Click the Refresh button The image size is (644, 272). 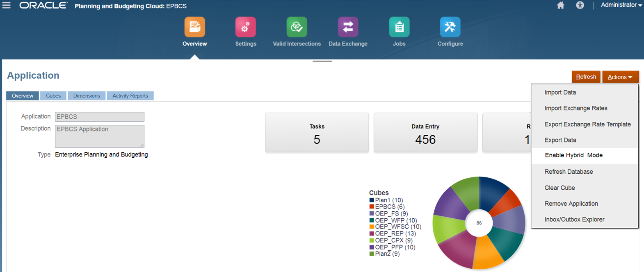click(586, 77)
